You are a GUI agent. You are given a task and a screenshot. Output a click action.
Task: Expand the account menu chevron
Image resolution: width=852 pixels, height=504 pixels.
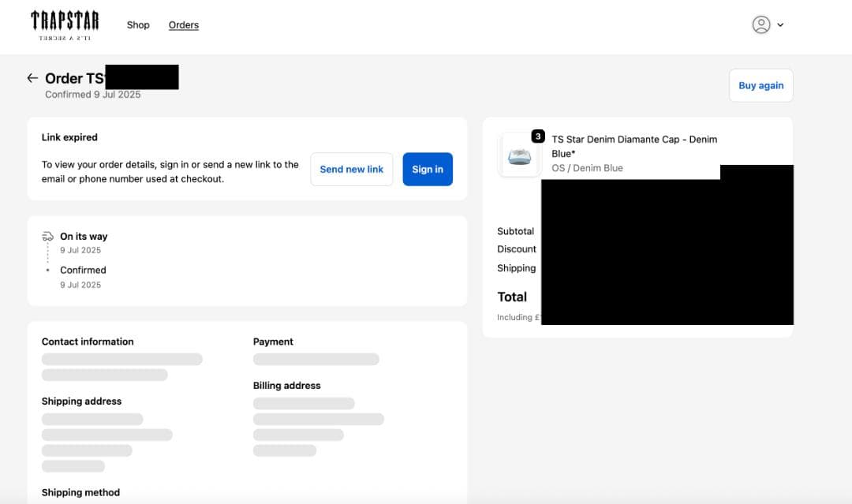pos(780,25)
